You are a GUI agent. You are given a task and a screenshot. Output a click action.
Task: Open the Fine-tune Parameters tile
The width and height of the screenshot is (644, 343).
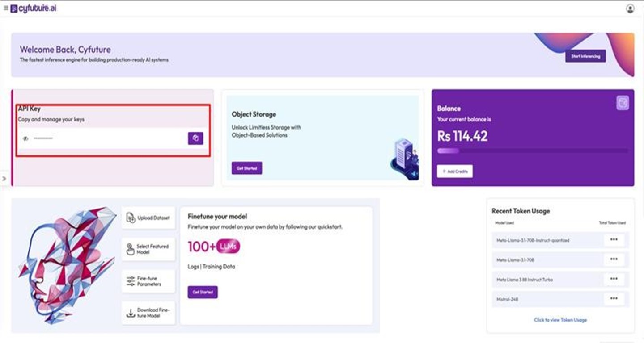pos(148,281)
